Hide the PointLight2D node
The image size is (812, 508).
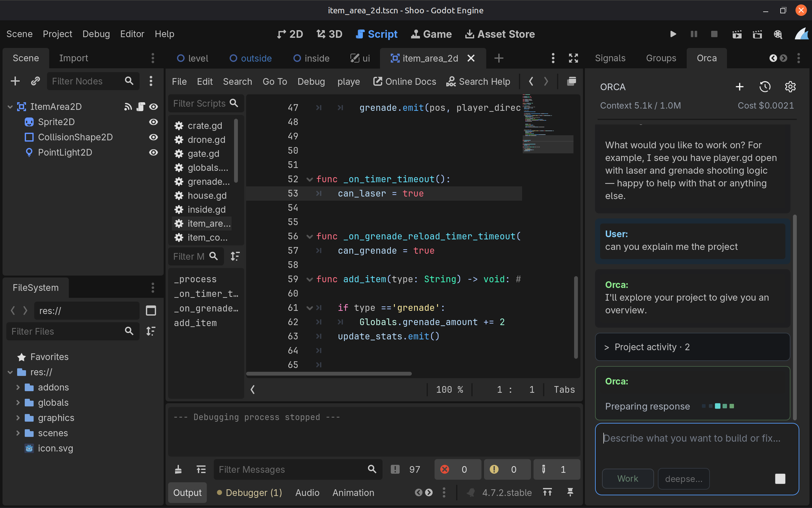(153, 152)
